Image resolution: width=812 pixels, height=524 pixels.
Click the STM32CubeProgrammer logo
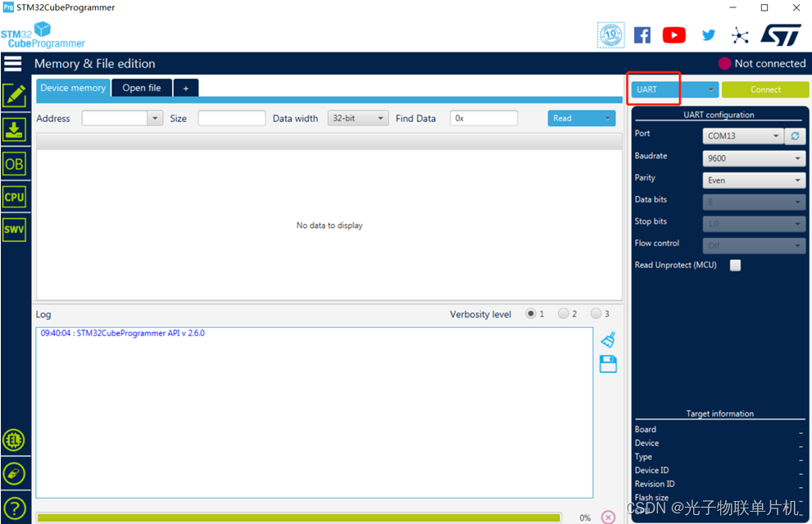[x=43, y=35]
